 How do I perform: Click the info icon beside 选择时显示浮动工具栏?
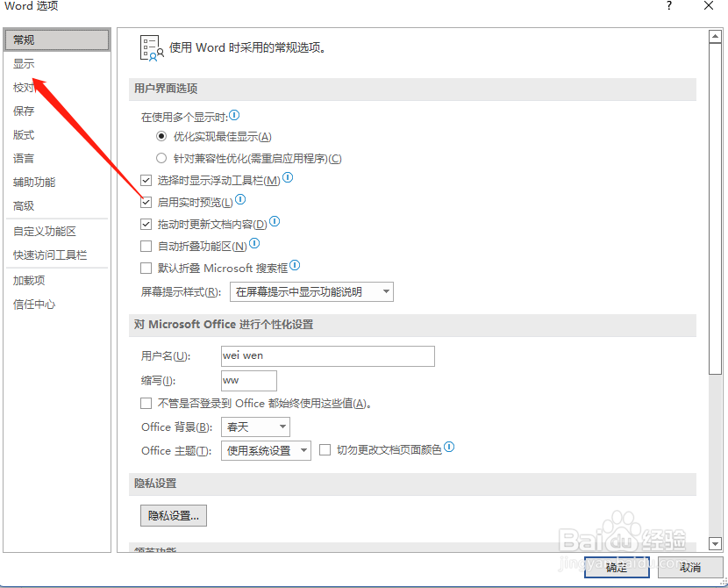288,177
